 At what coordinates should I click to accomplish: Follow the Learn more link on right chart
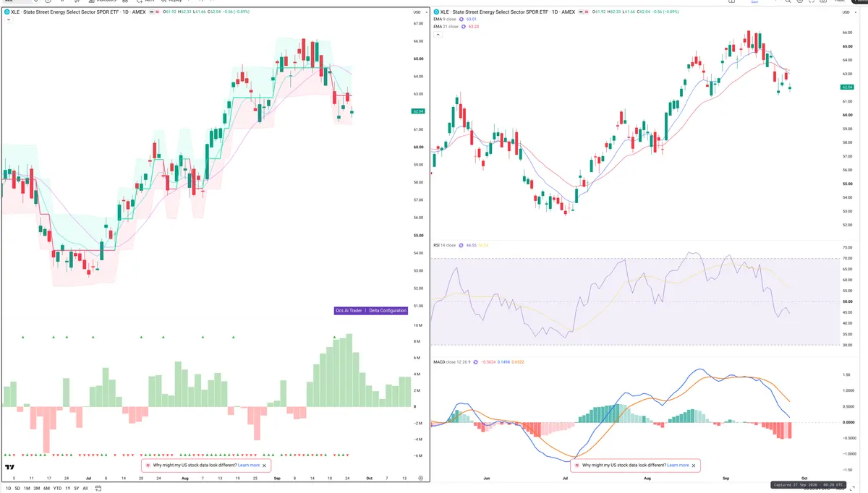678,466
